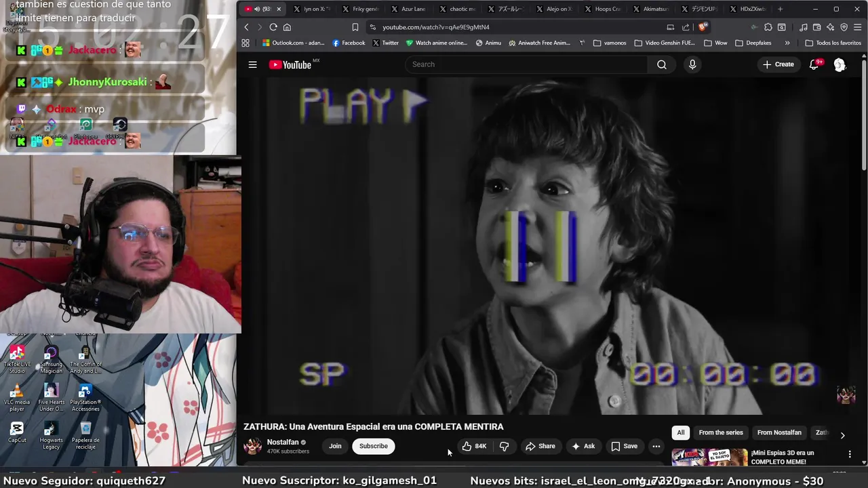Click the YouTube search magnifier button
The image size is (868, 488).
(x=661, y=64)
